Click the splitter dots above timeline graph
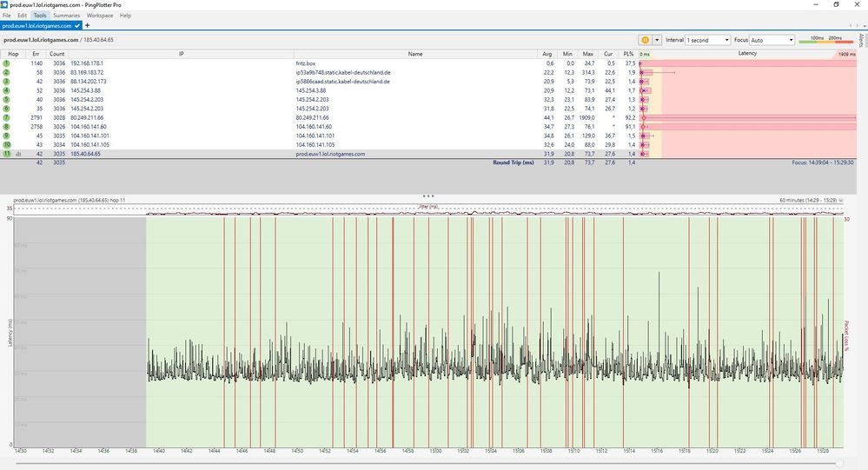 click(427, 196)
